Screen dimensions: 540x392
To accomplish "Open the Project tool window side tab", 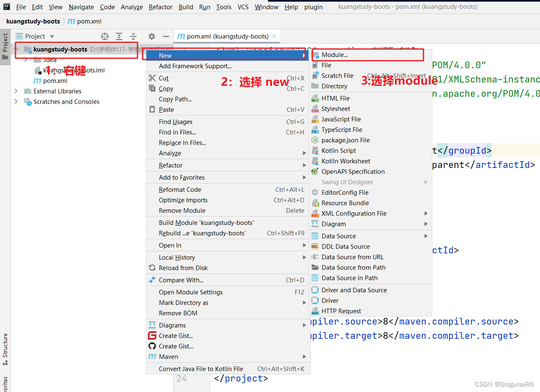I will 5,46.
